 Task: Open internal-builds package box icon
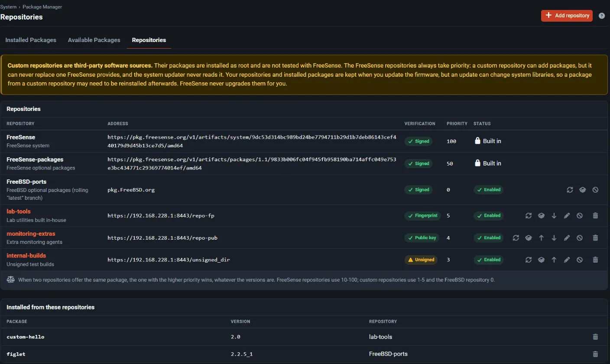(x=541, y=260)
